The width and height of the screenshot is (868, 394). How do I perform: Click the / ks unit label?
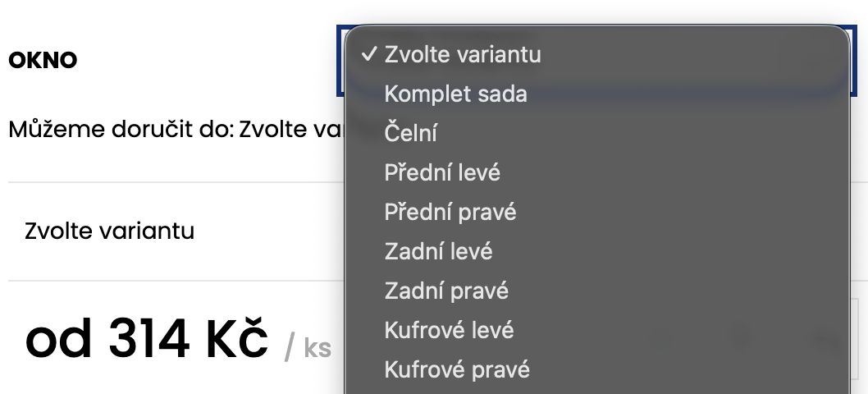[x=308, y=349]
